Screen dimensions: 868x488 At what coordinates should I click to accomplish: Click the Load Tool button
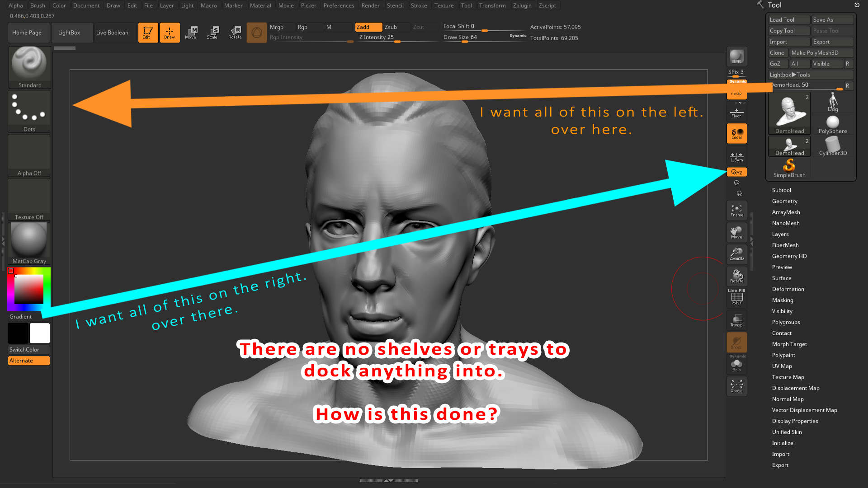[x=788, y=20]
